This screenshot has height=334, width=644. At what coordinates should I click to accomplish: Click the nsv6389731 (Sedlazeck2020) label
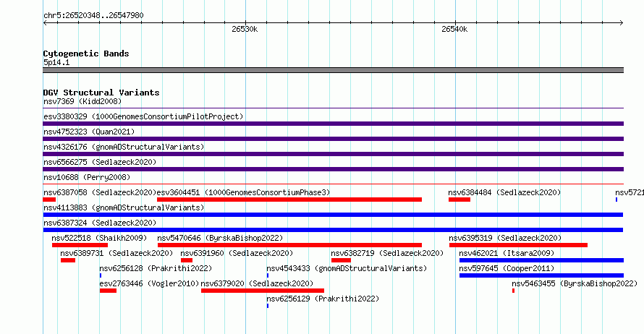click(x=116, y=253)
